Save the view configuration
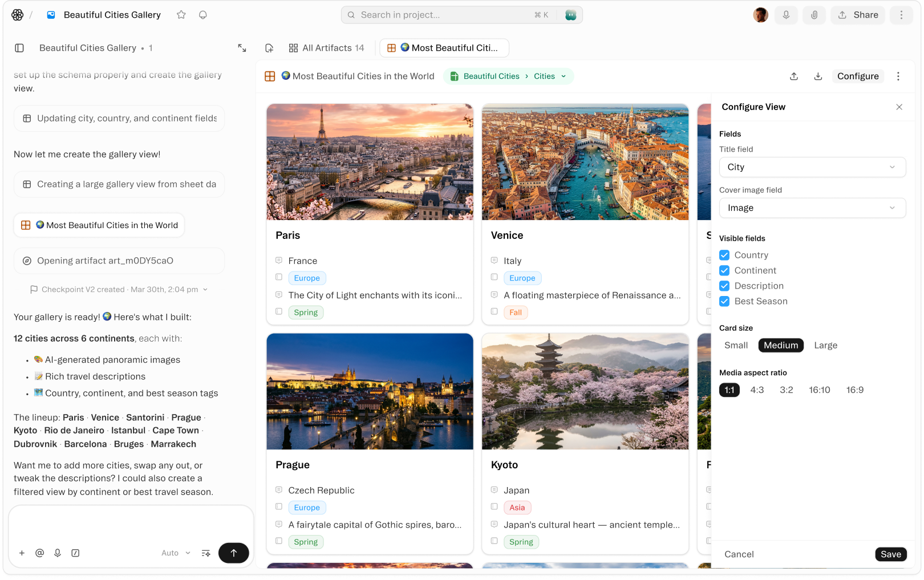This screenshot has height=580, width=924. click(x=890, y=554)
